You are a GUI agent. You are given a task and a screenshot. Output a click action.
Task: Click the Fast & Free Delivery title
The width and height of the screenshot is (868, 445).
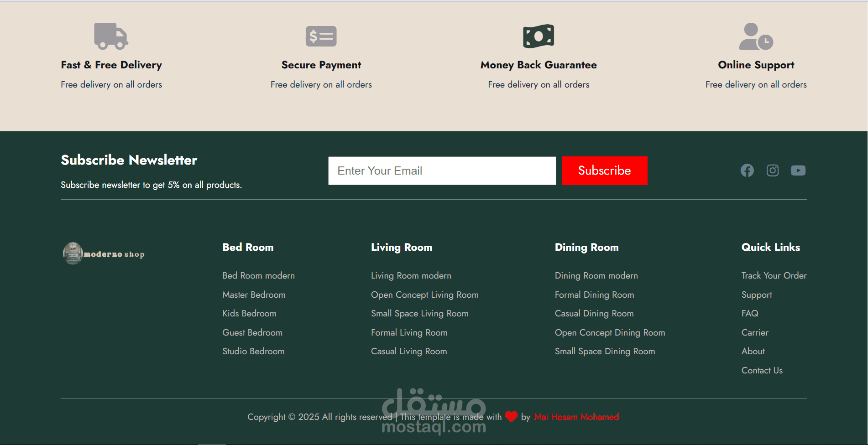point(111,65)
